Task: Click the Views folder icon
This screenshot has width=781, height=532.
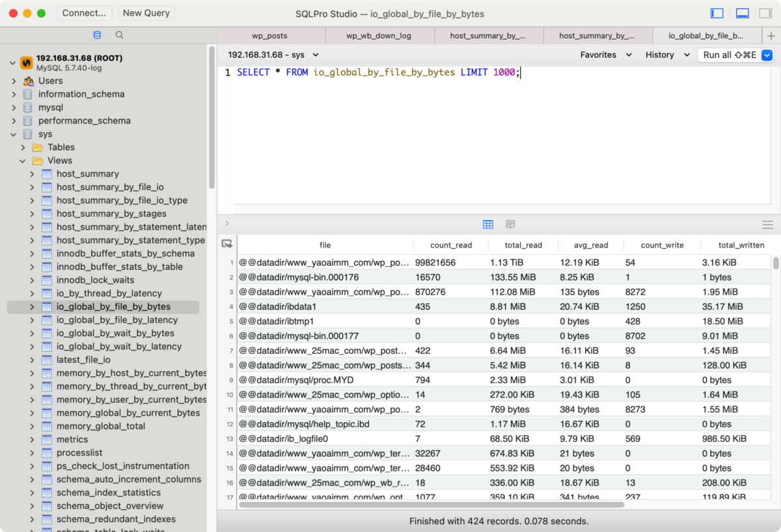Action: (37, 161)
